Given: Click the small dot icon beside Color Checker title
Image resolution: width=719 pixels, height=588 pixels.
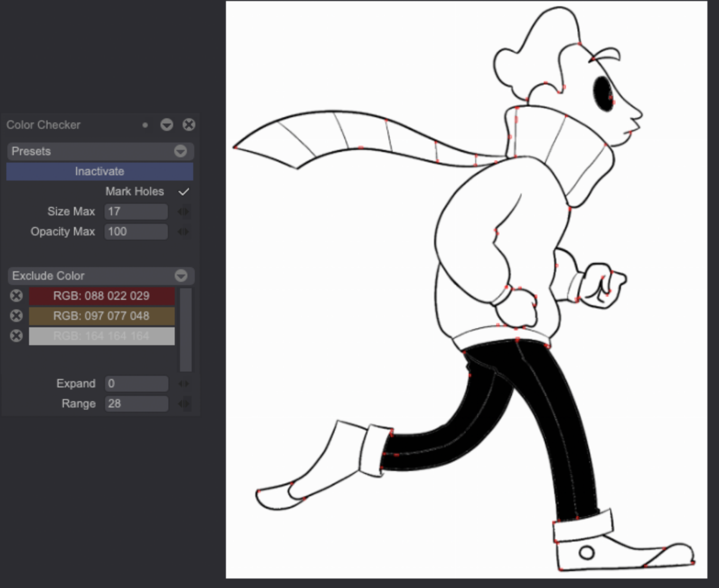Looking at the screenshot, I should (145, 125).
